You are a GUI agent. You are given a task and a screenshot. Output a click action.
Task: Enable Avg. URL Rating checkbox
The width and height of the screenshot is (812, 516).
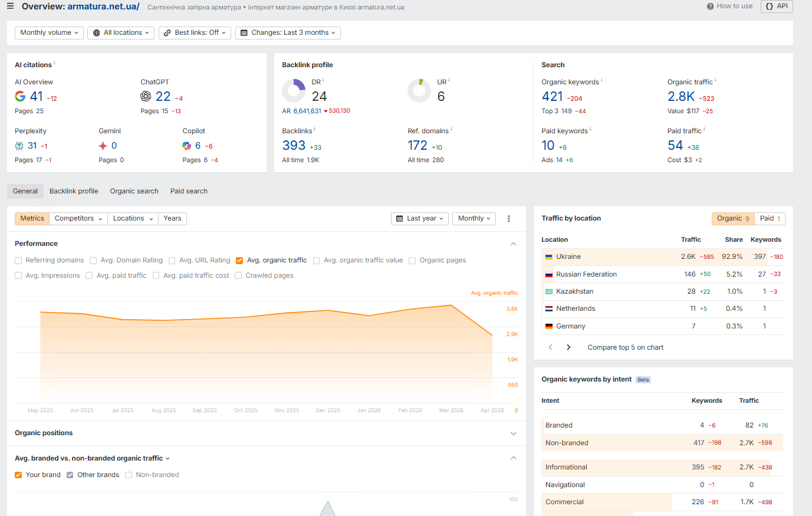172,261
